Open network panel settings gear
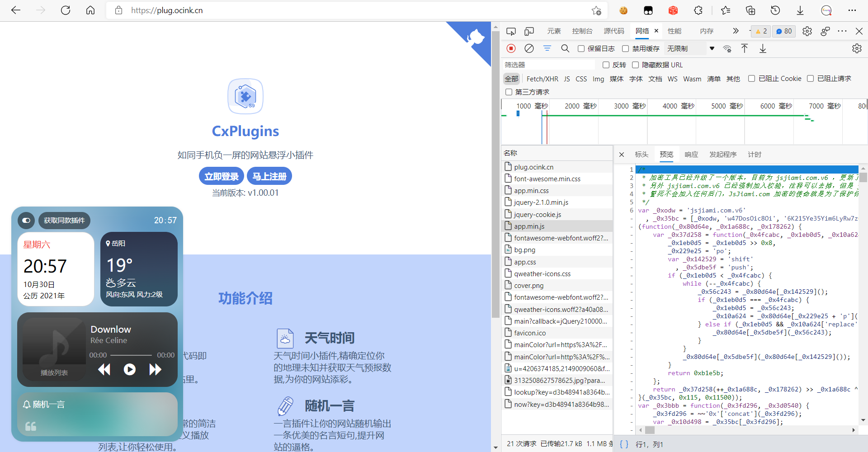This screenshot has width=868, height=452. [857, 48]
